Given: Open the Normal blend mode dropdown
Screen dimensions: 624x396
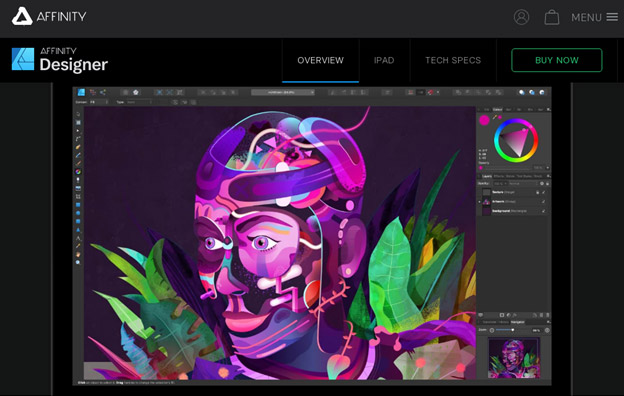Looking at the screenshot, I should (x=523, y=183).
